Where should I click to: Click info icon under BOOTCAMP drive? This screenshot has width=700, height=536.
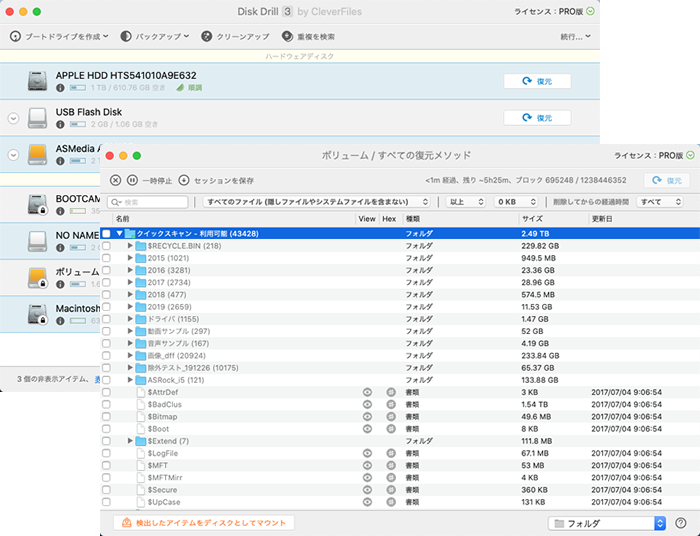tap(60, 211)
